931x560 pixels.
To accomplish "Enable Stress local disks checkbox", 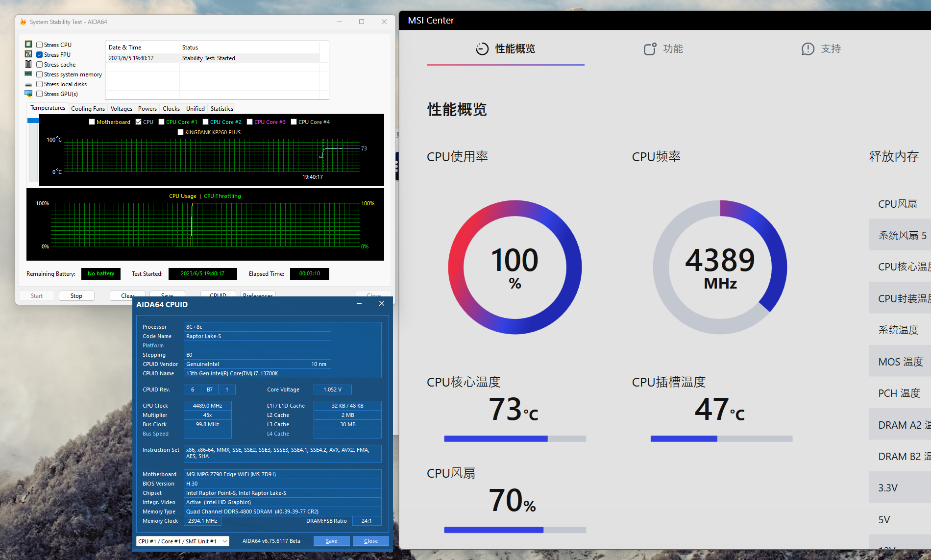I will click(x=40, y=84).
